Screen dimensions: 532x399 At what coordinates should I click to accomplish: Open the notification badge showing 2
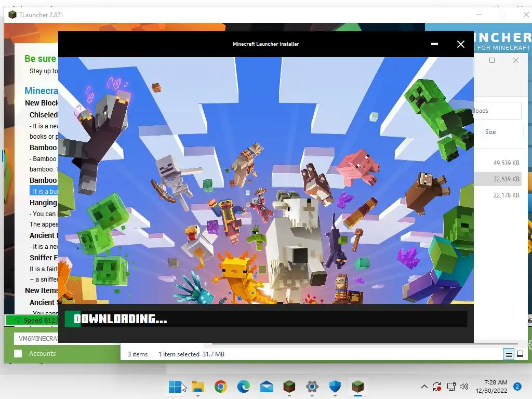point(517,387)
